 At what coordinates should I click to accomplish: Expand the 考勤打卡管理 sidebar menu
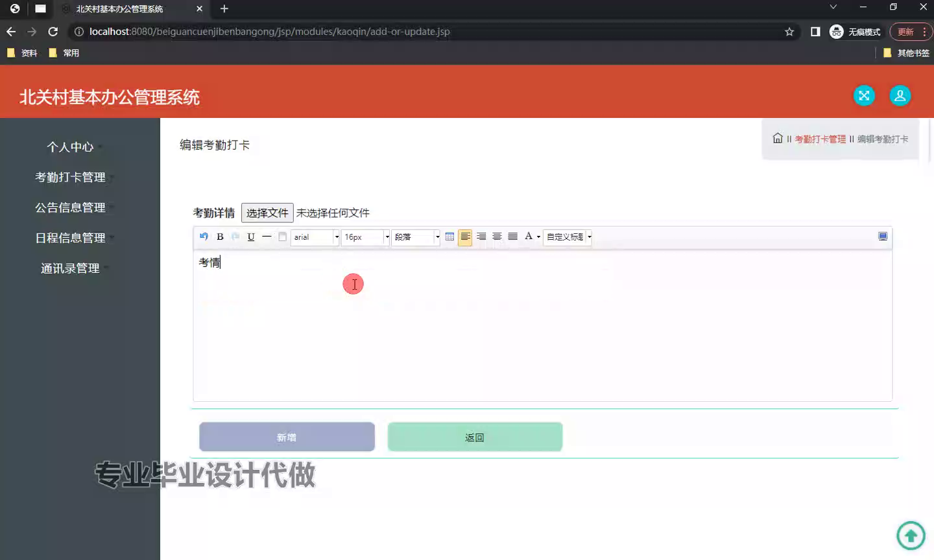point(70,178)
